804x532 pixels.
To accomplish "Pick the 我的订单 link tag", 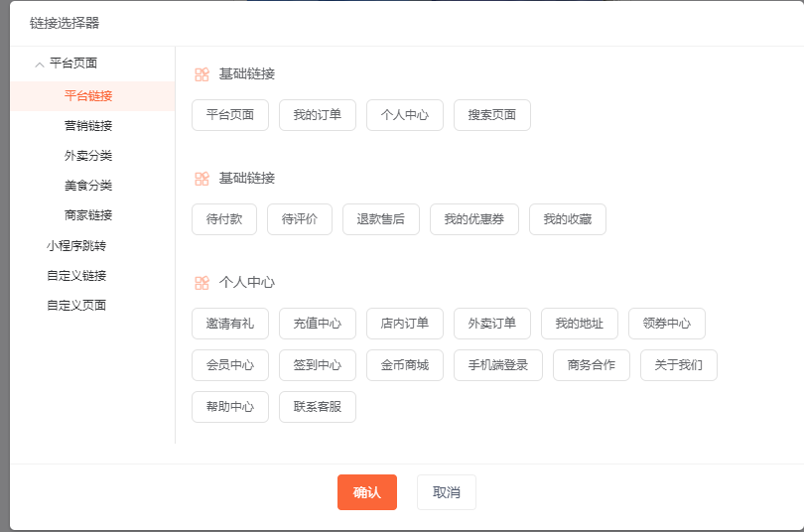I will click(x=318, y=115).
